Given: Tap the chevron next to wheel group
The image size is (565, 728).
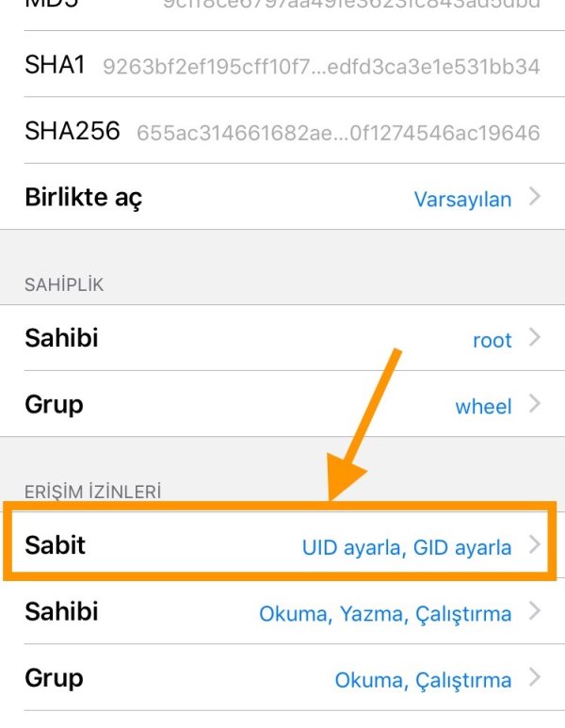Looking at the screenshot, I should pyautogui.click(x=535, y=404).
